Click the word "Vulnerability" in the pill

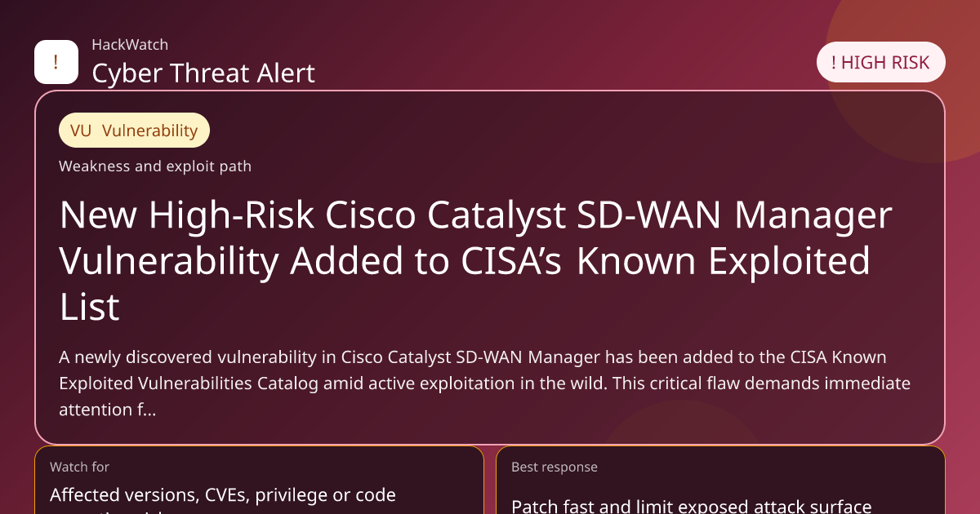[x=150, y=131]
